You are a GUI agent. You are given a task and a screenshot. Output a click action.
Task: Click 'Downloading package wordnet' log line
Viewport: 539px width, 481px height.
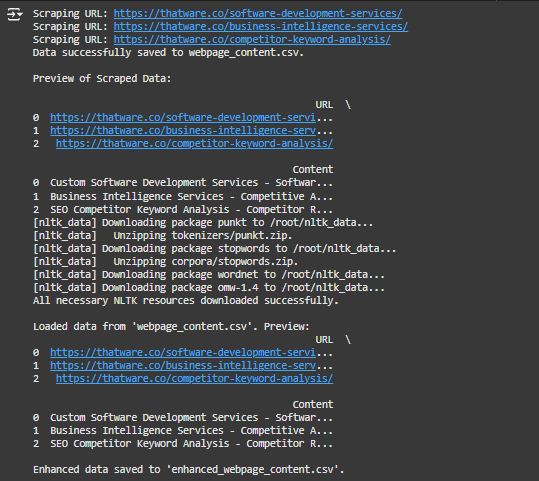coord(209,275)
